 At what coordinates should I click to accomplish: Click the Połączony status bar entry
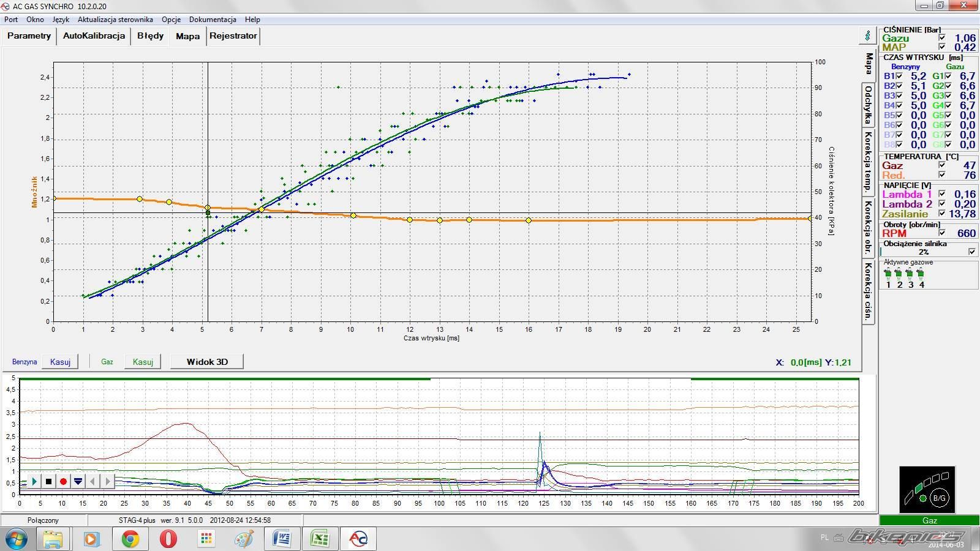[x=43, y=520]
